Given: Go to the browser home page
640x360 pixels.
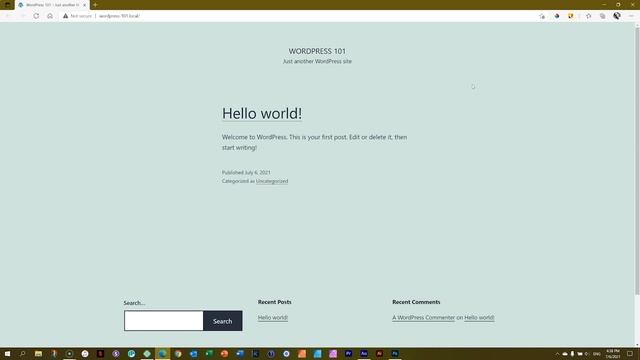Looking at the screenshot, I should (50, 16).
